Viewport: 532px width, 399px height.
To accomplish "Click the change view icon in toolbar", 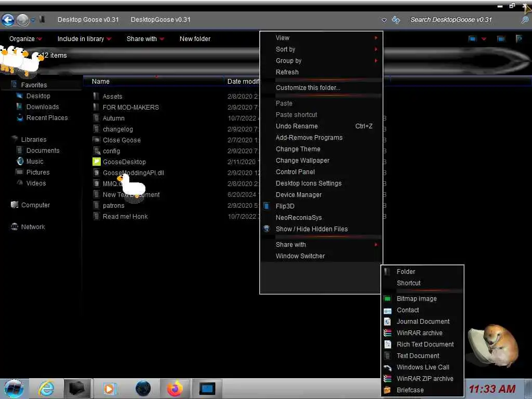I will point(472,38).
